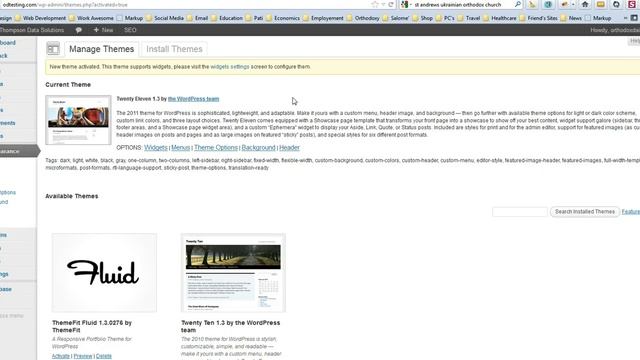Open the WordPress team author link
Screen dimensions: 640x360
click(193, 99)
